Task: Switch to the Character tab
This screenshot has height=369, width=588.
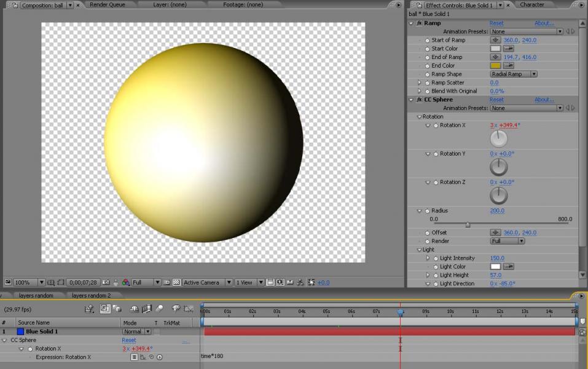Action: (531, 5)
